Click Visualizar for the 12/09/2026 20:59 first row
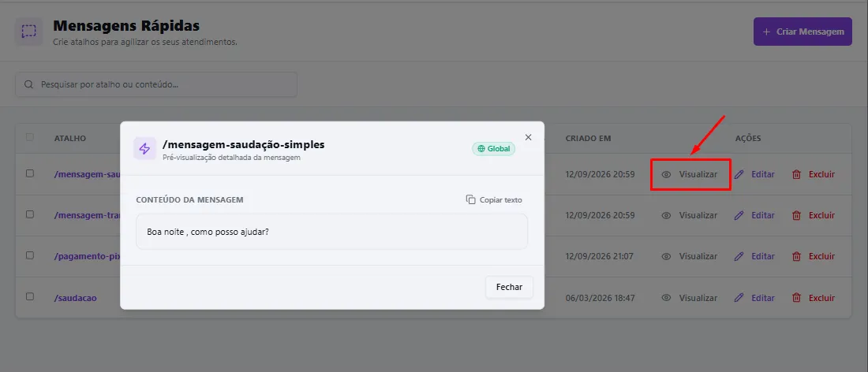Screen dimensions: 868x372 [x=690, y=174]
